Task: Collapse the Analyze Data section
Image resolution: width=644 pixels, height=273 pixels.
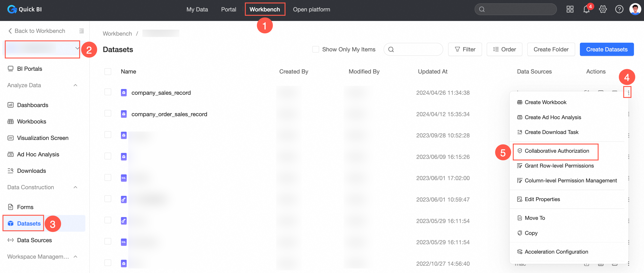Action: coord(75,85)
